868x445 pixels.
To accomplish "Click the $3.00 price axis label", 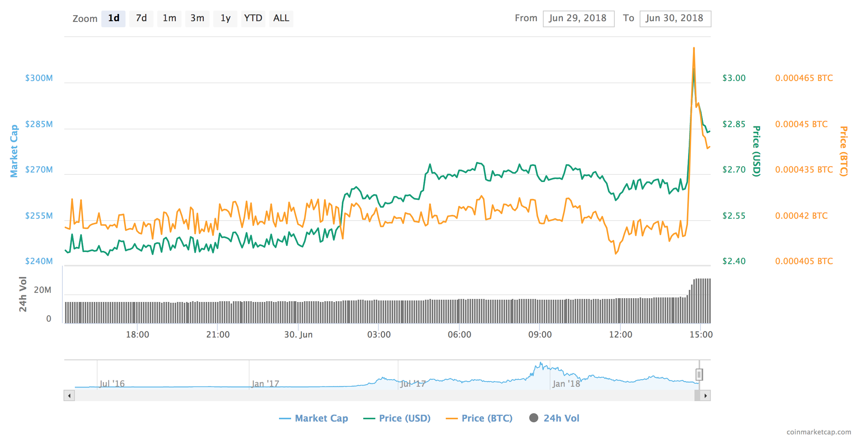I will (734, 78).
